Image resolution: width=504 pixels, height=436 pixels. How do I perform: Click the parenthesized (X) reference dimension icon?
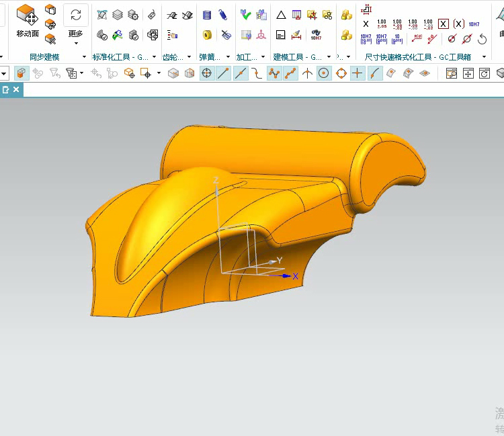point(459,24)
